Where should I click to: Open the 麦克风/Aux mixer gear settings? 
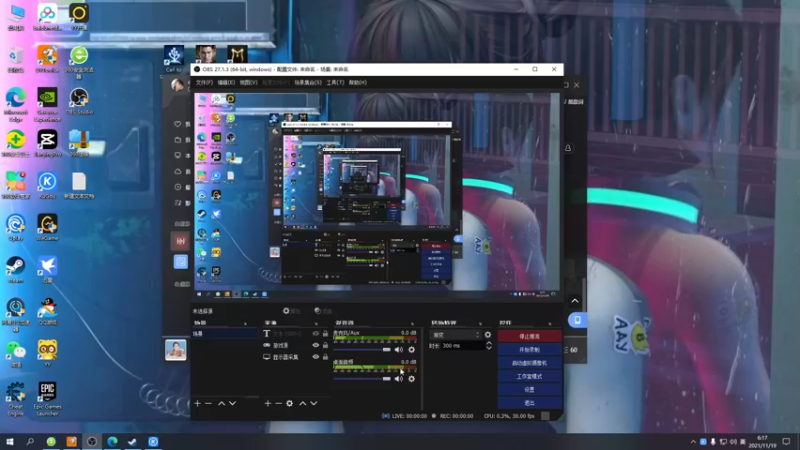(x=412, y=349)
